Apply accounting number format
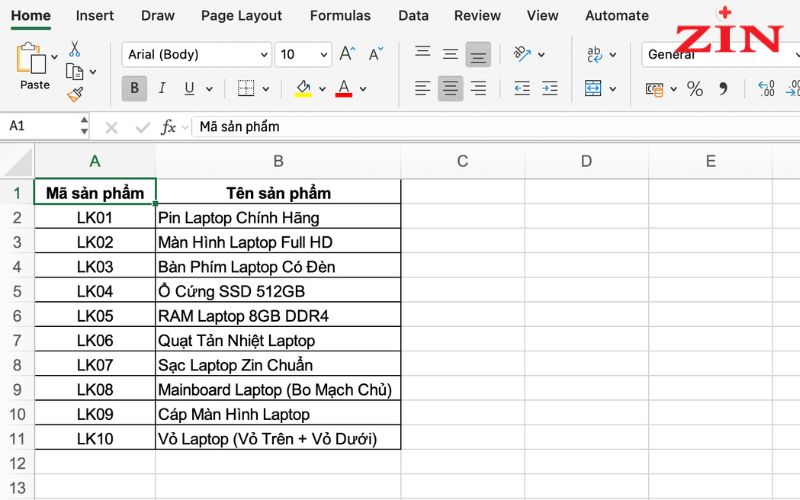The image size is (800, 500). click(655, 89)
